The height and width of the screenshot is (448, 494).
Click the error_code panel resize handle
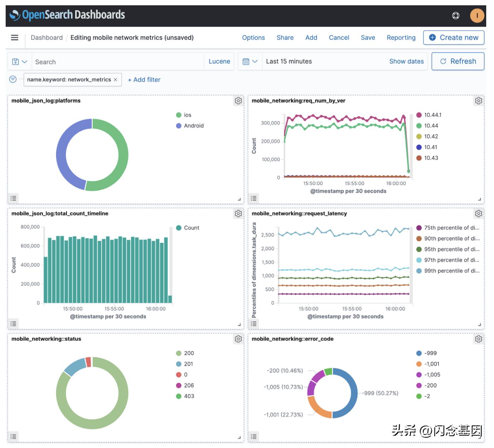click(x=480, y=437)
